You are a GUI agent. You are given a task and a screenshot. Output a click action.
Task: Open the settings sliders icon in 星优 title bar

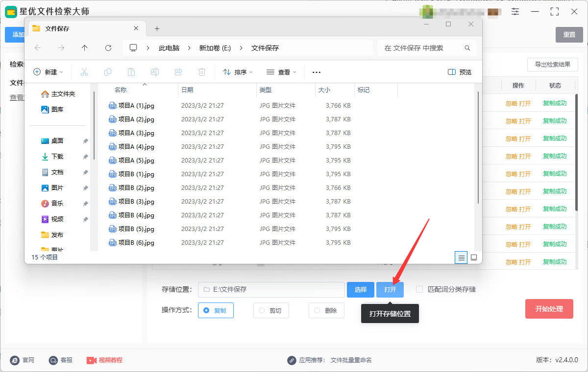pyautogui.click(x=515, y=11)
